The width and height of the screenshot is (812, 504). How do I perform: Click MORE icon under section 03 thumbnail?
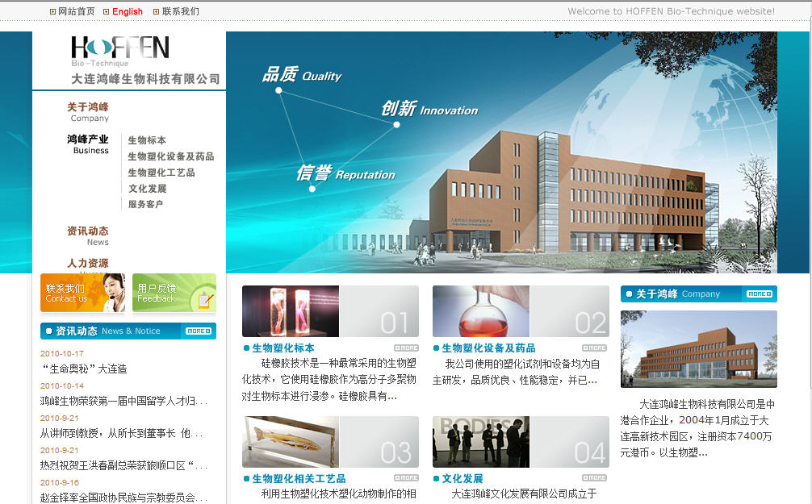coord(406,478)
